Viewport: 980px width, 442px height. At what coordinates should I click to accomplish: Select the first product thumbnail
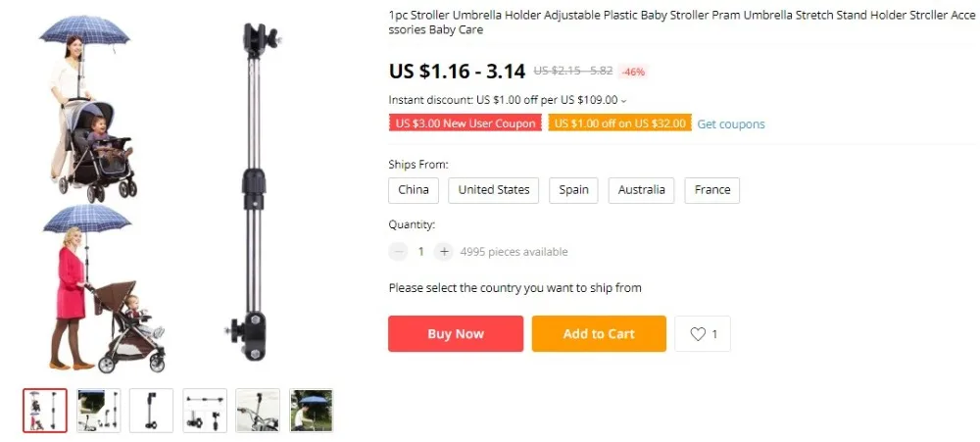pyautogui.click(x=45, y=410)
